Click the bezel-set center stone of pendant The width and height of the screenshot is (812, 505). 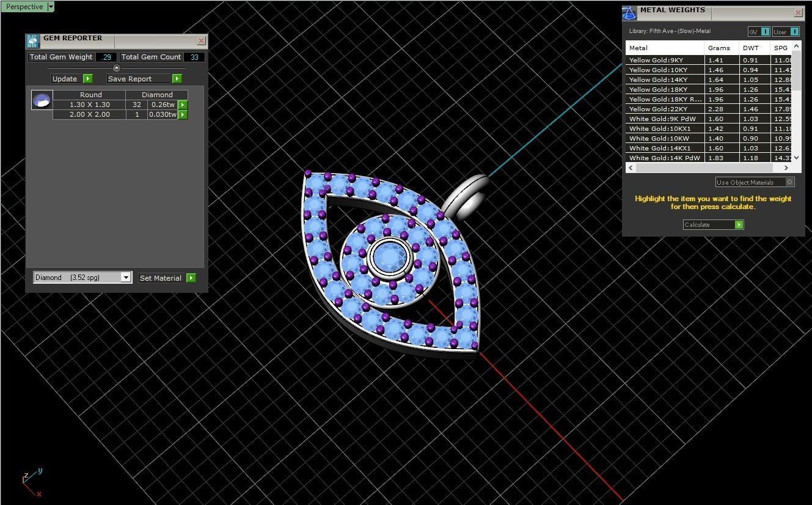[389, 257]
